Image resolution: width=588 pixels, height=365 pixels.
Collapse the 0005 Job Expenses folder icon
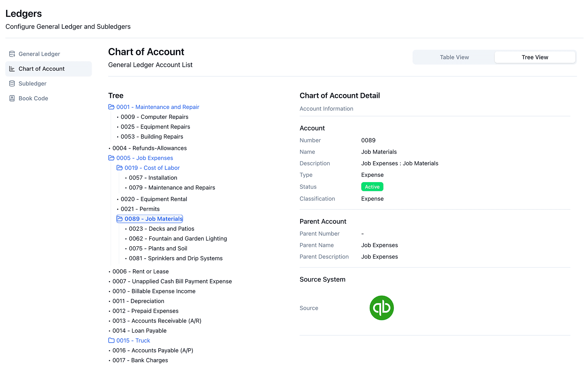[111, 158]
